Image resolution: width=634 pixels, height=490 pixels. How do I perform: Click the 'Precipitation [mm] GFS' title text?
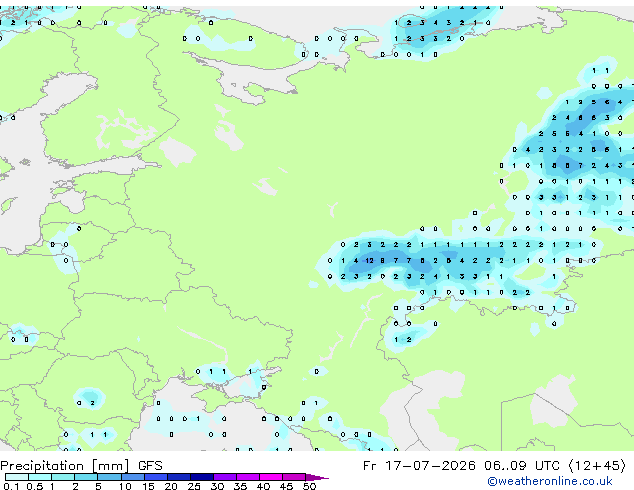point(81,466)
